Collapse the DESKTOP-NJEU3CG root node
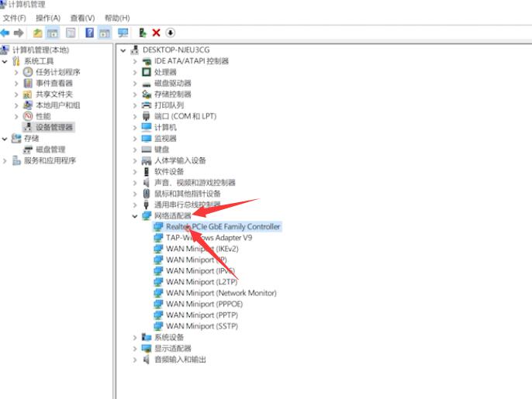Viewport: 532px width, 399px height. click(123, 50)
